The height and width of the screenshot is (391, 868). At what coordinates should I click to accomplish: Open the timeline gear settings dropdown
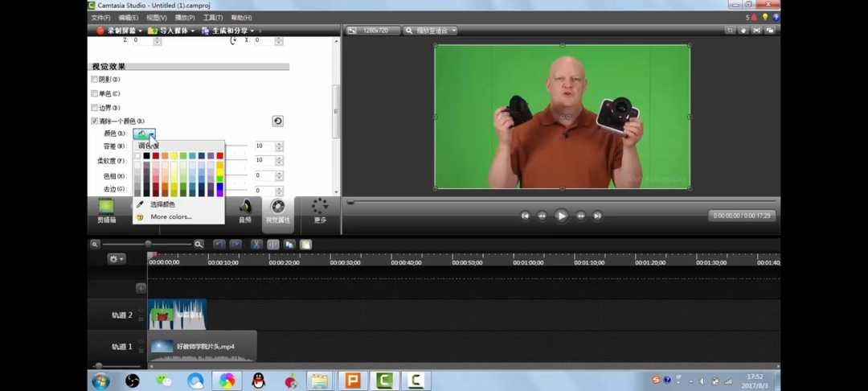(x=117, y=259)
